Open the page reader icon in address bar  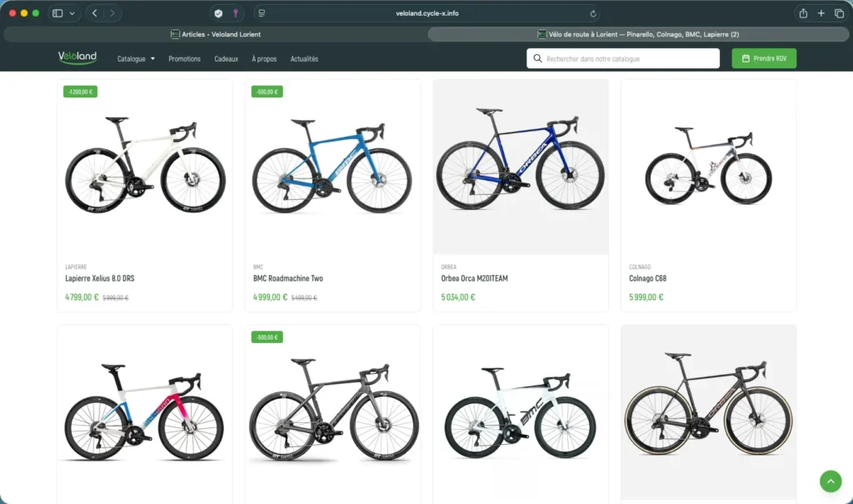[x=262, y=13]
